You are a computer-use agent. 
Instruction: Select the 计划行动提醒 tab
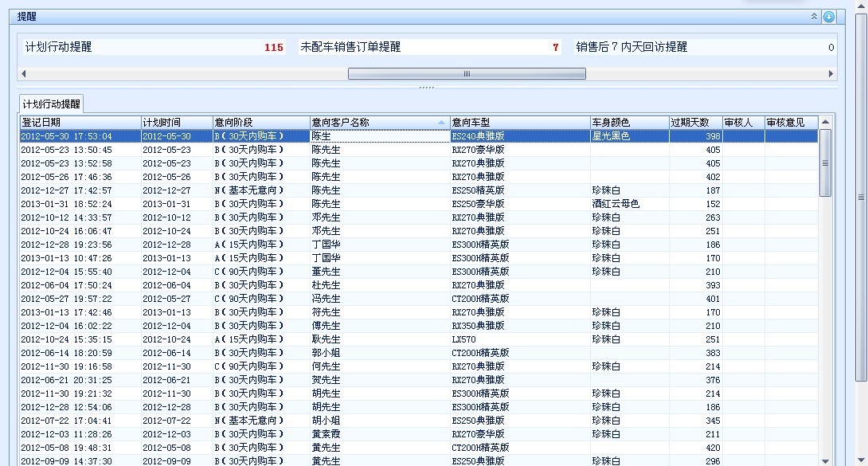click(x=51, y=104)
